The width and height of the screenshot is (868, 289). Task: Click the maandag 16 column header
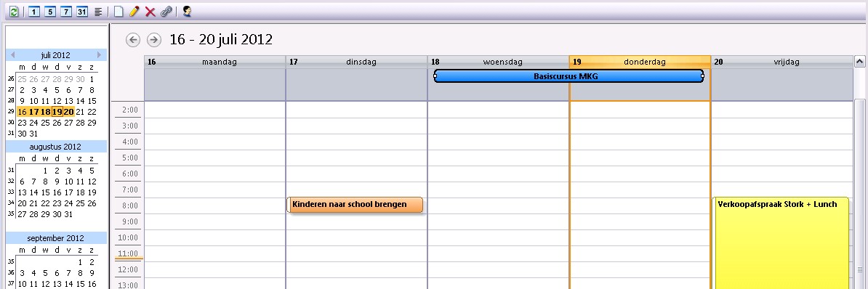[214, 62]
